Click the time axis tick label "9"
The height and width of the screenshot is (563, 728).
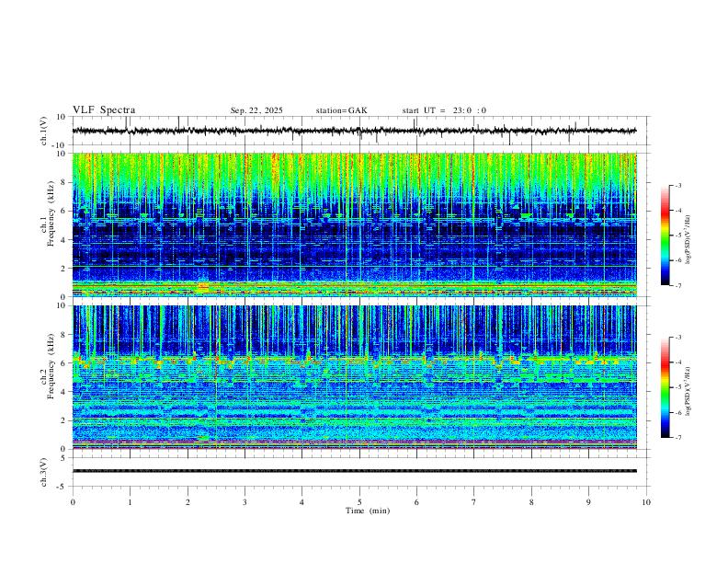[x=588, y=502]
